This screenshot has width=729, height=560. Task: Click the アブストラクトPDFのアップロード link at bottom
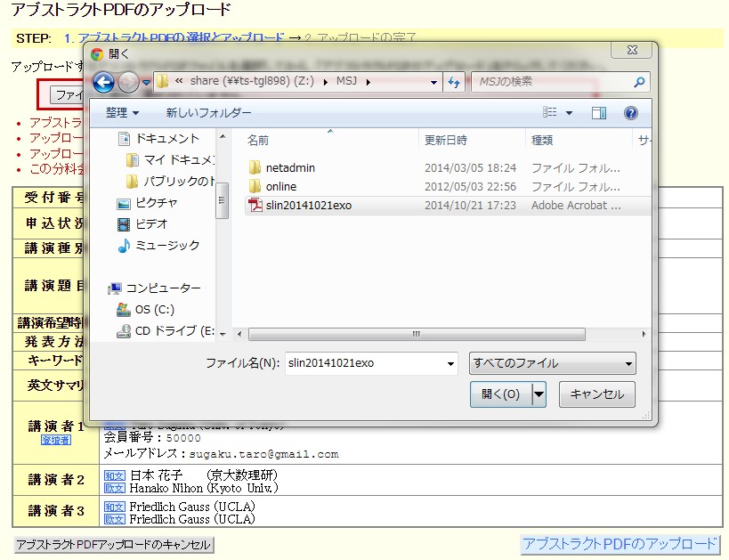(x=620, y=544)
